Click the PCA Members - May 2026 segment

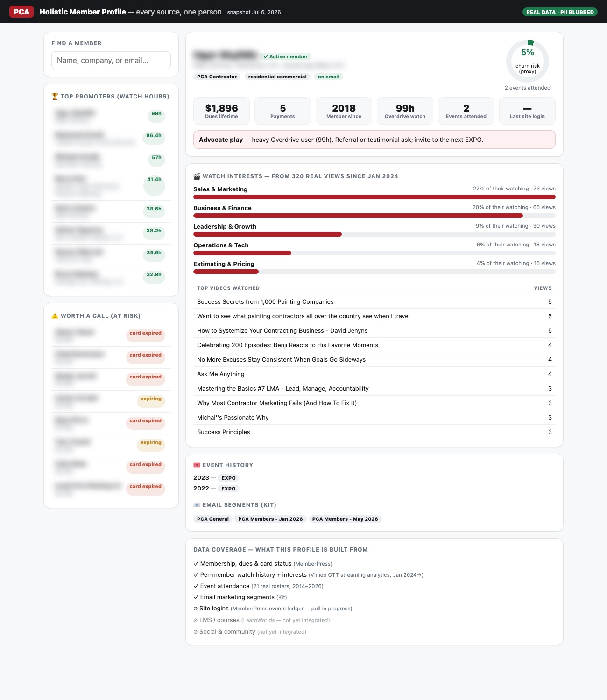point(345,519)
